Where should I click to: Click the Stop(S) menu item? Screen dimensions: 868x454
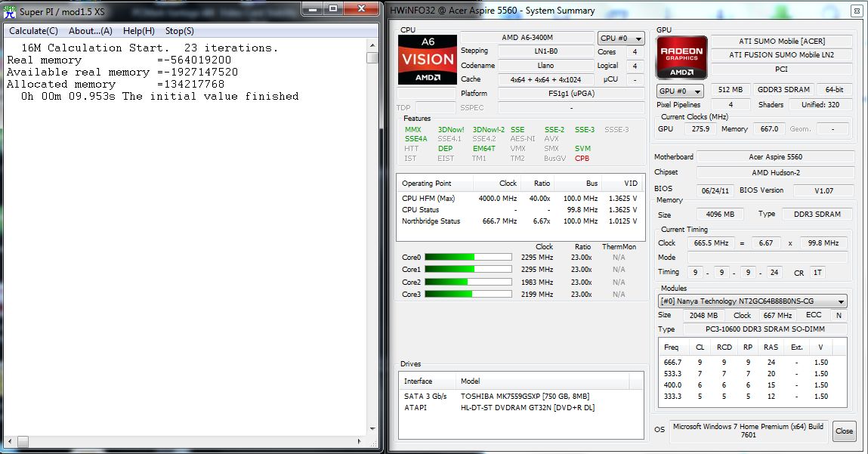(x=179, y=31)
